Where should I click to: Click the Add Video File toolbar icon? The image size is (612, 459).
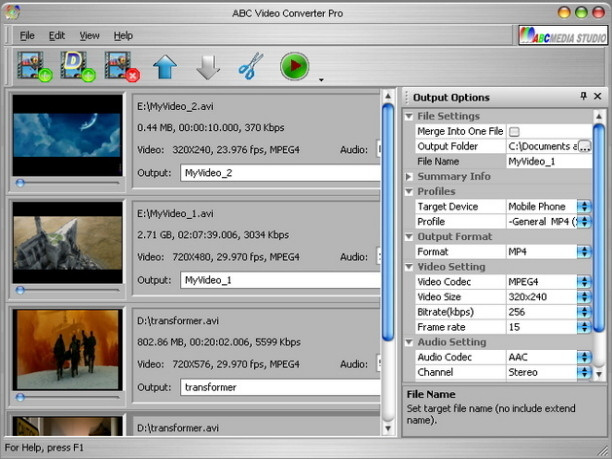[x=34, y=66]
